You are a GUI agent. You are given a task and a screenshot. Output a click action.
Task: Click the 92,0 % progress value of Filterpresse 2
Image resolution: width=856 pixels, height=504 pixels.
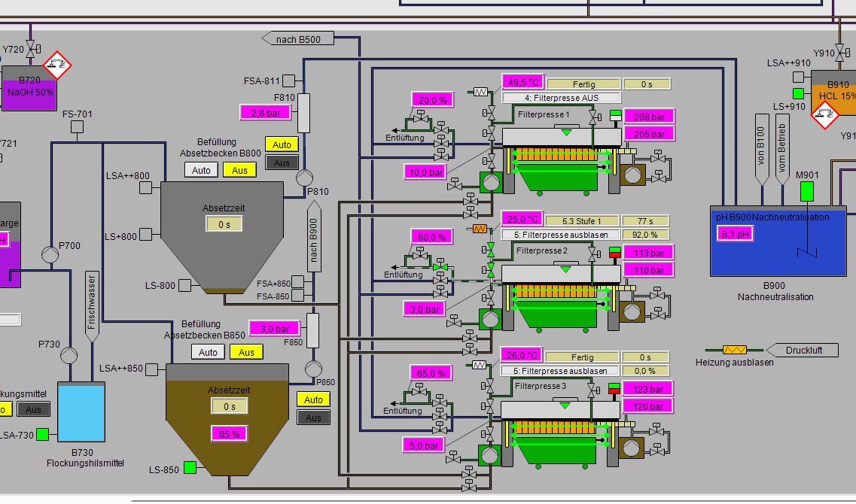tap(644, 235)
